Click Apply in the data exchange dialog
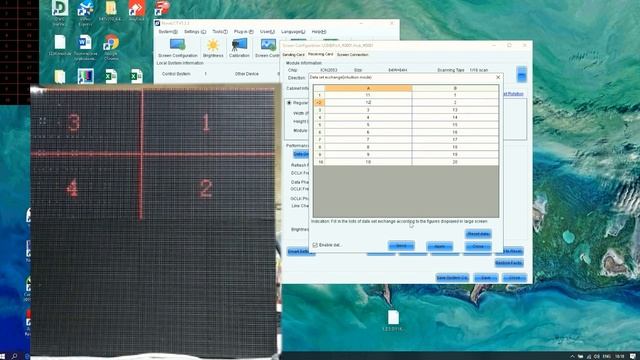 [440, 247]
